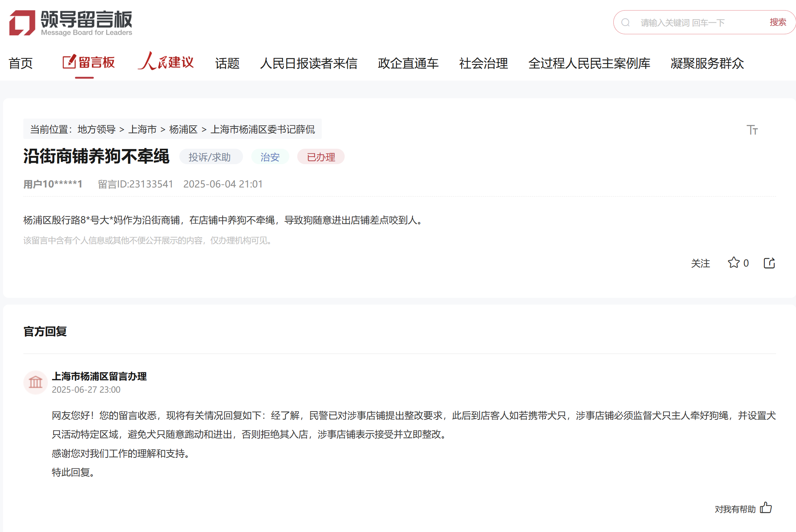Click the 上海市 breadcrumb link
The height and width of the screenshot is (532, 796).
[x=142, y=130]
